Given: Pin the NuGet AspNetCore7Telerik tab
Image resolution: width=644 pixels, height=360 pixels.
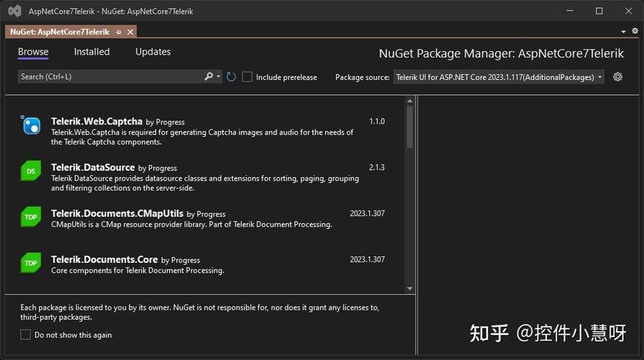Looking at the screenshot, I should coord(119,32).
